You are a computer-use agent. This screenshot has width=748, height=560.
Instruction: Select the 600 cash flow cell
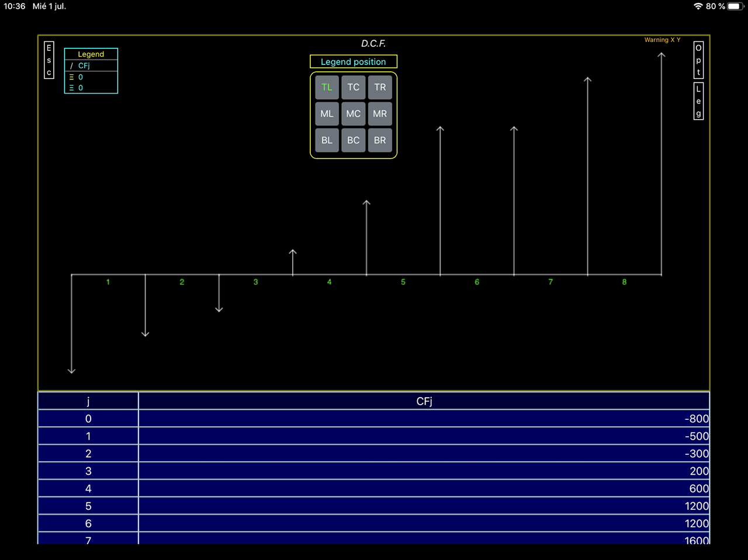pyautogui.click(x=424, y=489)
